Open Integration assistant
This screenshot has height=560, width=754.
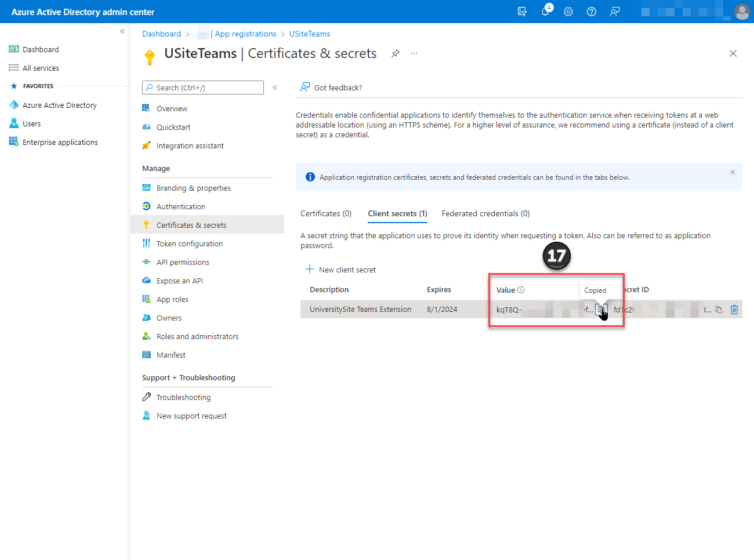pos(190,146)
